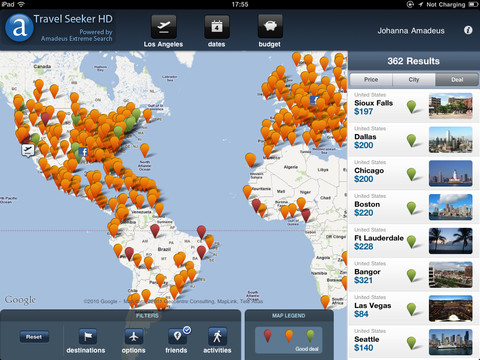This screenshot has height=360, width=480.
Task: Click the Facebook friend marker in Europe
Action: 314,100
